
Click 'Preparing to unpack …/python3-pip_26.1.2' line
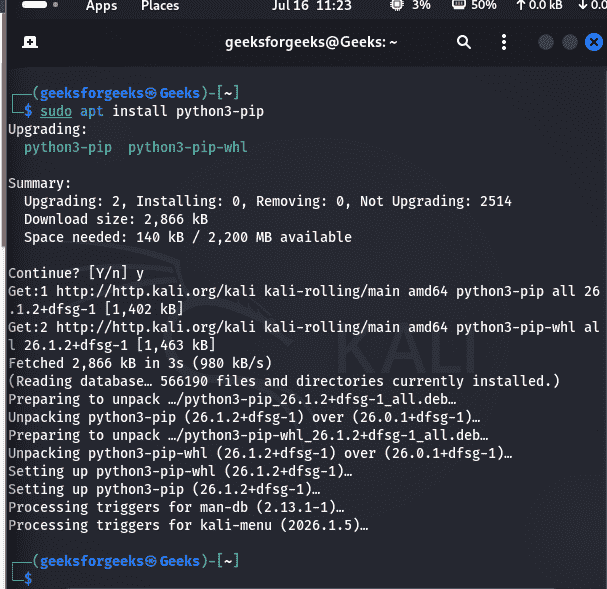[x=232, y=399]
